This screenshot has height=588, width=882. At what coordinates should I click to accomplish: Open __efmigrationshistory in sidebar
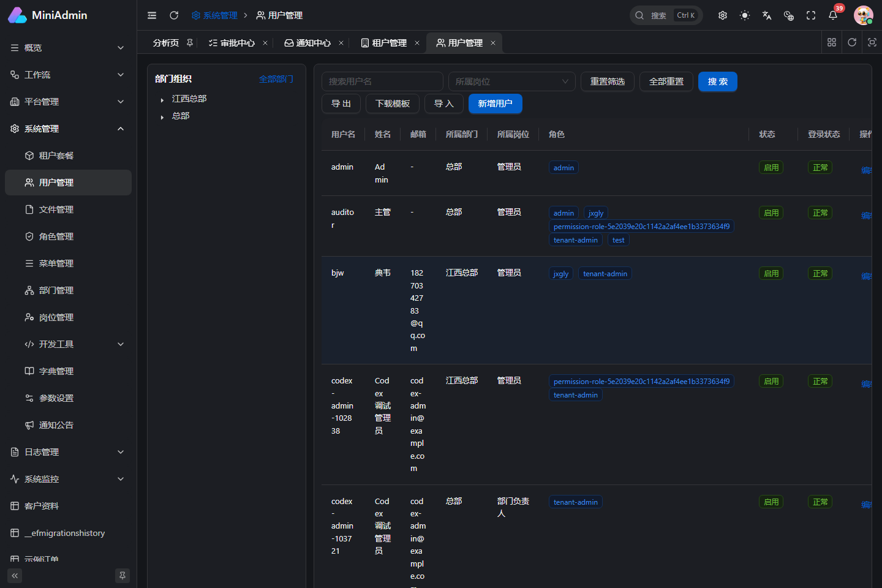click(x=68, y=533)
